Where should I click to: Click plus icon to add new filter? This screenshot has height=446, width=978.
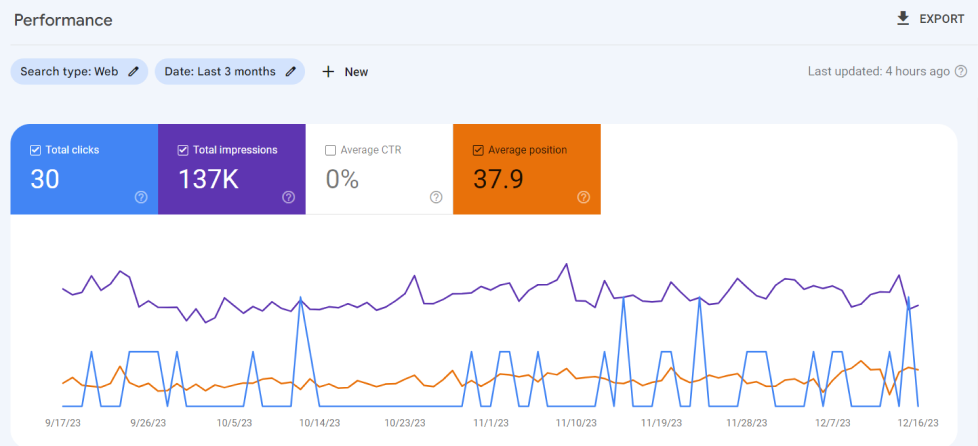coord(328,72)
